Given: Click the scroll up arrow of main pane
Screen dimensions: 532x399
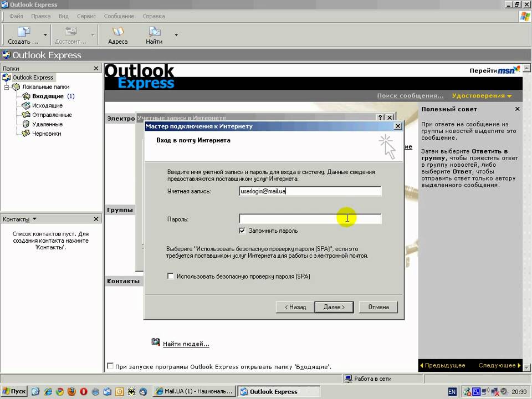Looking at the screenshot, I should click(x=526, y=68).
